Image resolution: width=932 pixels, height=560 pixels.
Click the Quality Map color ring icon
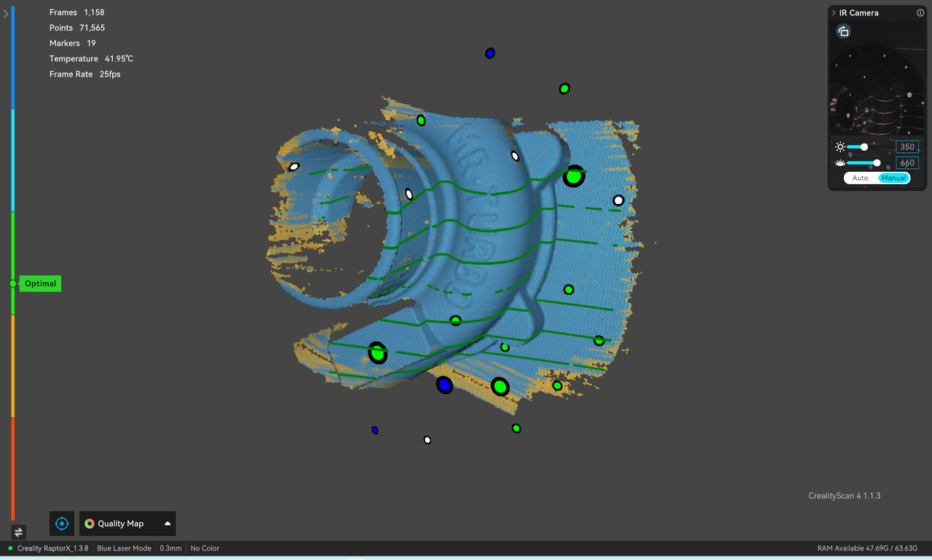tap(90, 524)
